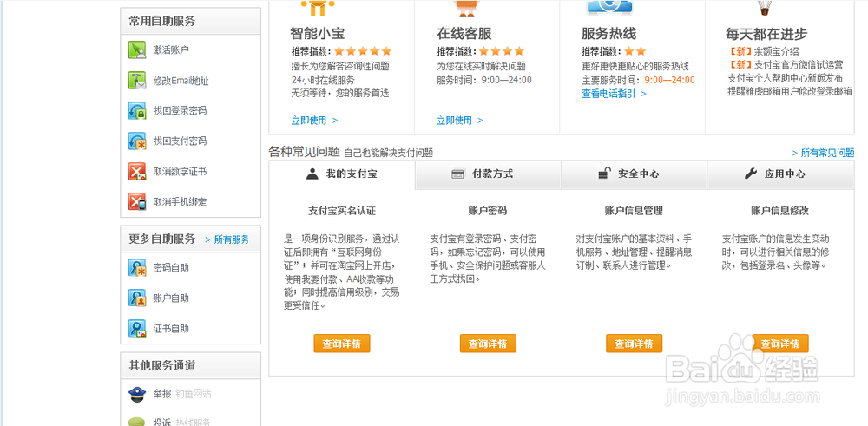Image resolution: width=868 pixels, height=426 pixels.
Task: Click the 举报 钓鱼网站 link
Action: coord(182,394)
